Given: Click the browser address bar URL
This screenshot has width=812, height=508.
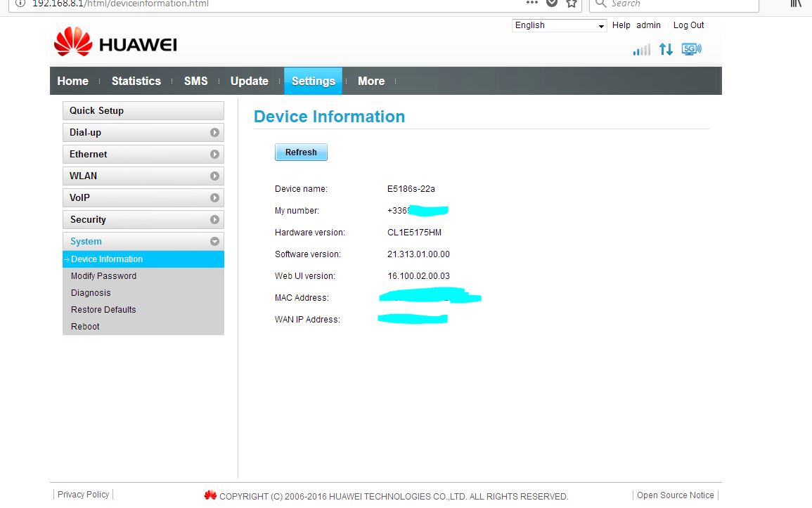Looking at the screenshot, I should point(121,4).
